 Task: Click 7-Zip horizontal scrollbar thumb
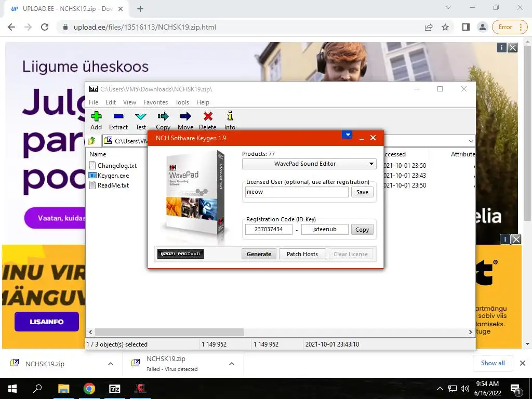tap(169, 332)
